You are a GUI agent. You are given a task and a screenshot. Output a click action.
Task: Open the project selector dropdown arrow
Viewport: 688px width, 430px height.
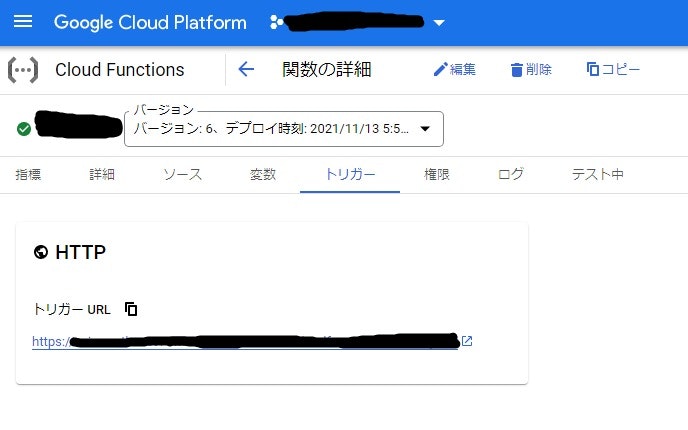click(439, 22)
